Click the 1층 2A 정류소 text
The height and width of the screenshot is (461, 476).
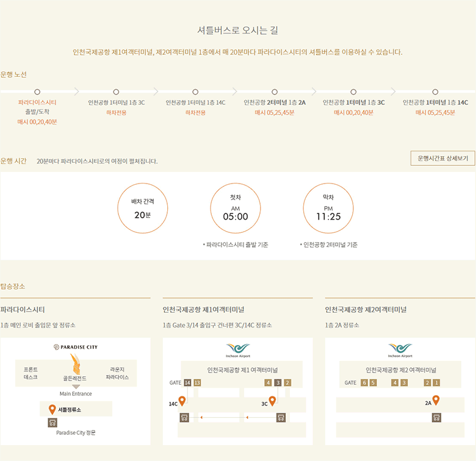coord(342,325)
